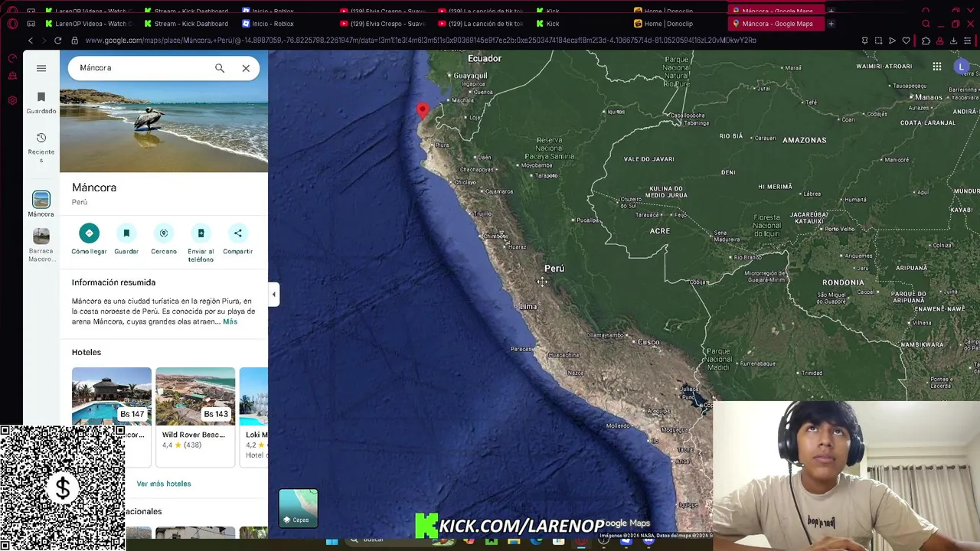Click the Compartir share icon
This screenshot has width=980, height=551.
tap(238, 233)
